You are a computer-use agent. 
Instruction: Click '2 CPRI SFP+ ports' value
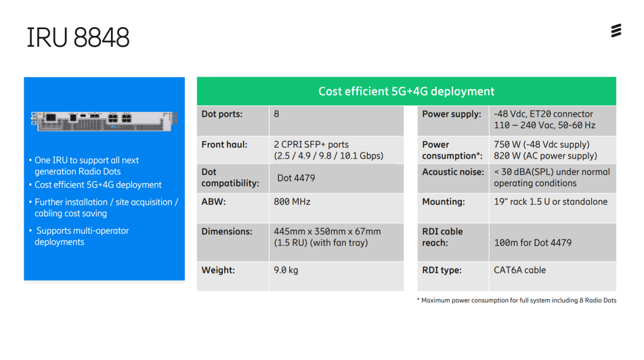click(311, 144)
